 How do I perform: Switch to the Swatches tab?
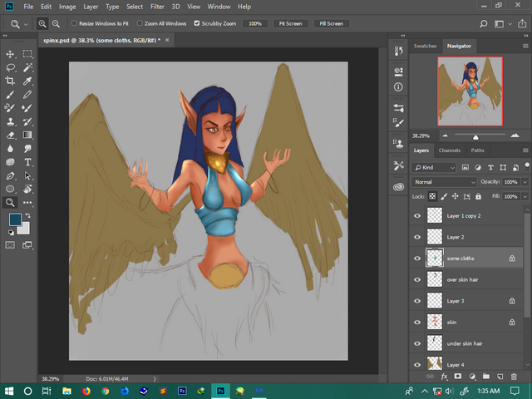pyautogui.click(x=425, y=46)
